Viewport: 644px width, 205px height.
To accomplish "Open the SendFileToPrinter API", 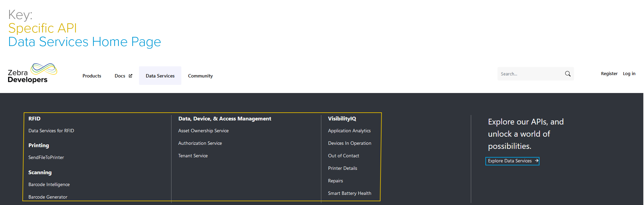I will [46, 157].
